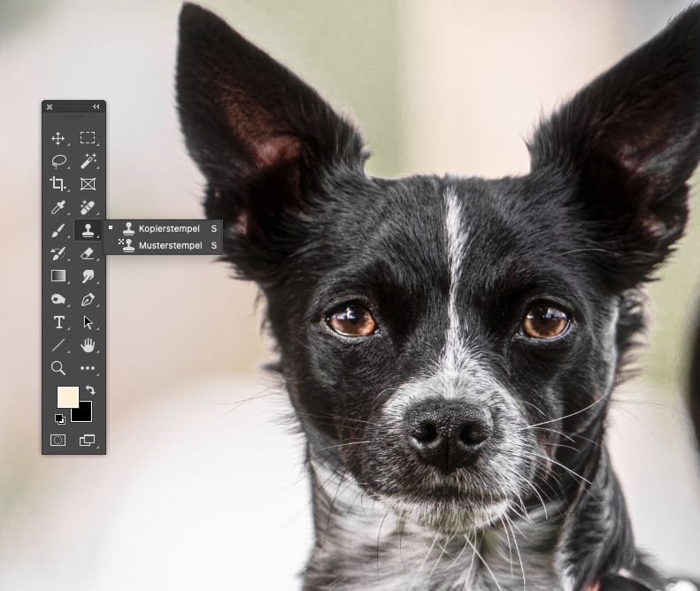
Task: Select the Move tool
Action: click(58, 138)
